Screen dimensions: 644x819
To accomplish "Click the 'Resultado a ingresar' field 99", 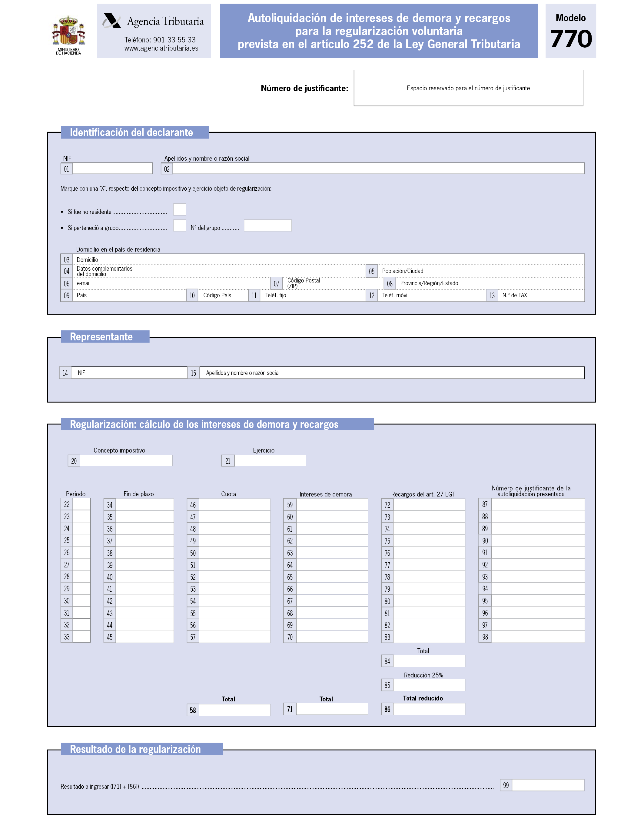I will pyautogui.click(x=548, y=785).
